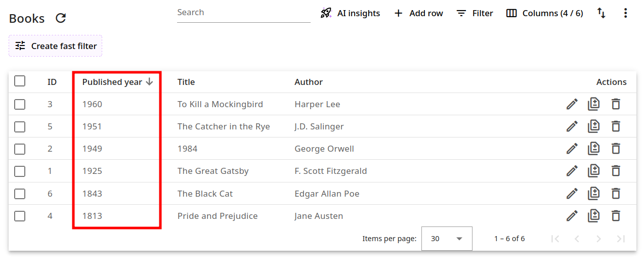The image size is (644, 275).
Task: Edit the To Kill a Mockingbird row
Action: (572, 104)
